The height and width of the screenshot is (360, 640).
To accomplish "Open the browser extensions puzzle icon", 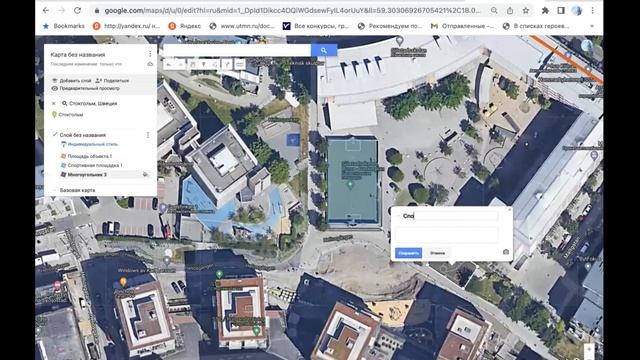I will (545, 11).
